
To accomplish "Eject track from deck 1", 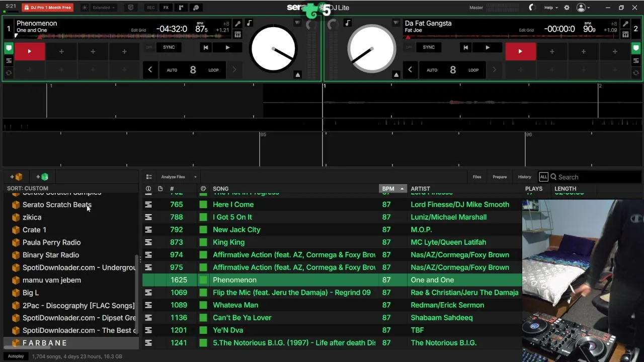I will [x=298, y=74].
